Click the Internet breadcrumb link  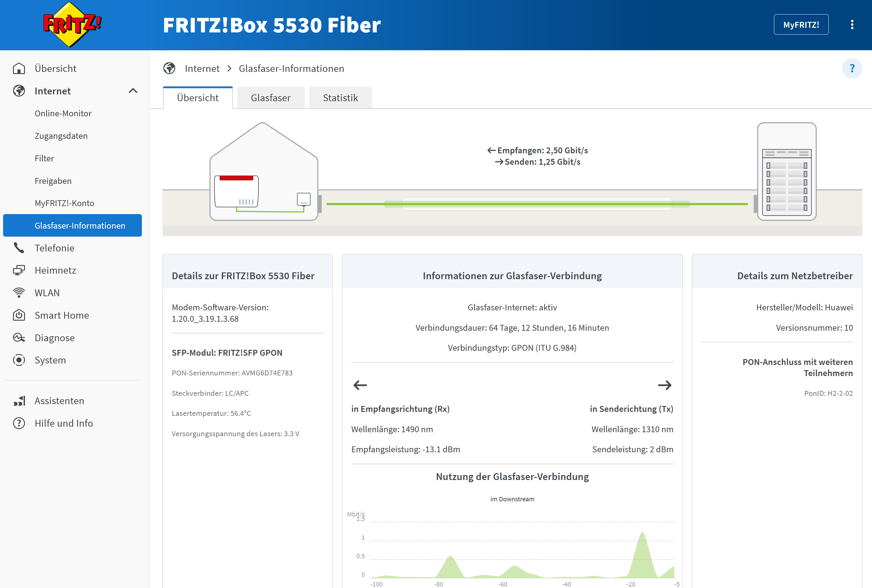[202, 68]
